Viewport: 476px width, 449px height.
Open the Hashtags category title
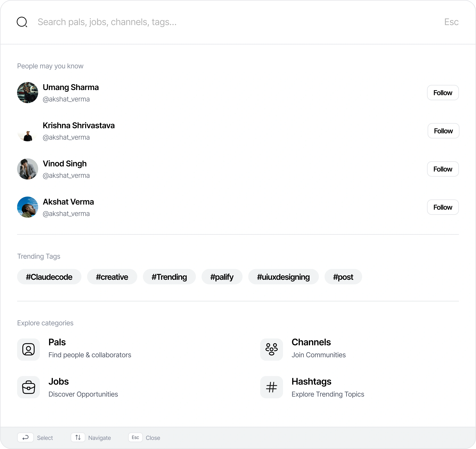[x=311, y=381]
